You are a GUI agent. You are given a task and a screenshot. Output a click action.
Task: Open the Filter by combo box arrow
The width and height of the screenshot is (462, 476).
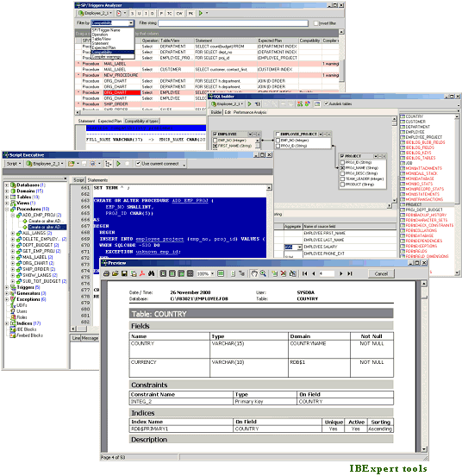(x=131, y=23)
